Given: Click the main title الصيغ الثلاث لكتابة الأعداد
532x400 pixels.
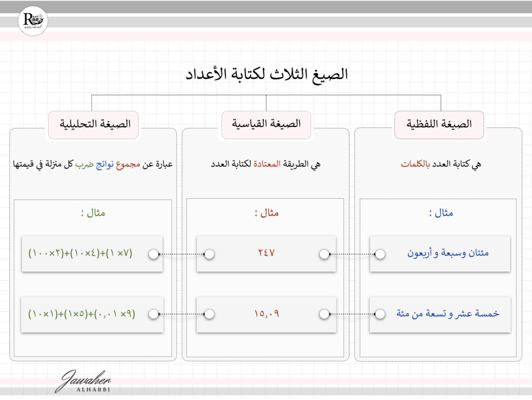Looking at the screenshot, I should tap(267, 74).
